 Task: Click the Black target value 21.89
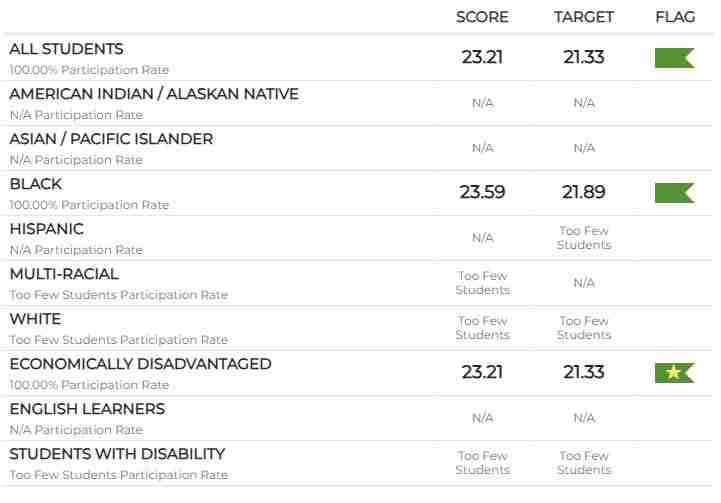pyautogui.click(x=584, y=193)
